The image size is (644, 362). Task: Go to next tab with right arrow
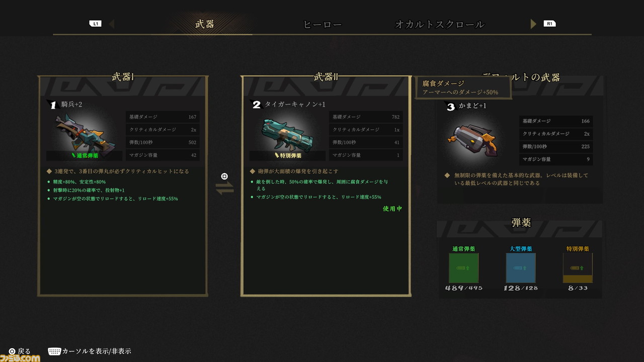click(x=533, y=24)
